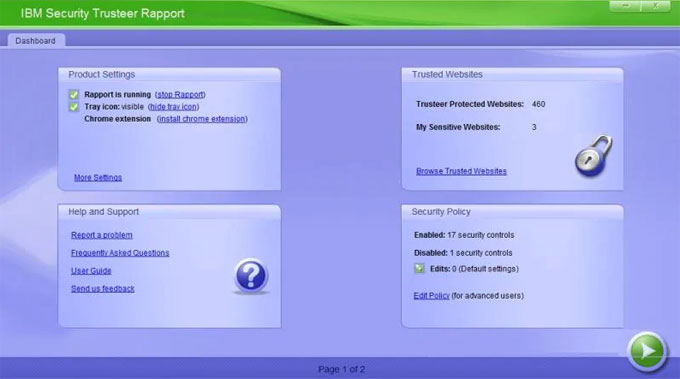Click Report a problem link
680x379 pixels.
tap(102, 235)
